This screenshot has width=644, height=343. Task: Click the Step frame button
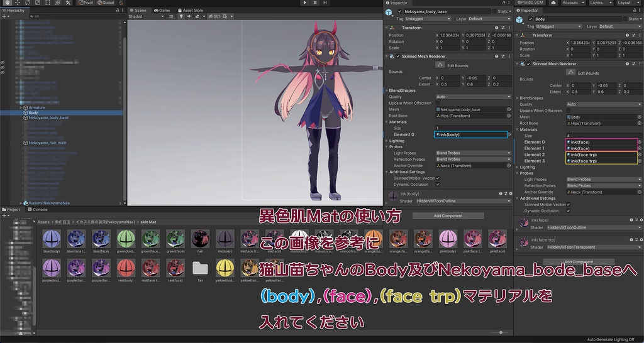[x=325, y=3]
